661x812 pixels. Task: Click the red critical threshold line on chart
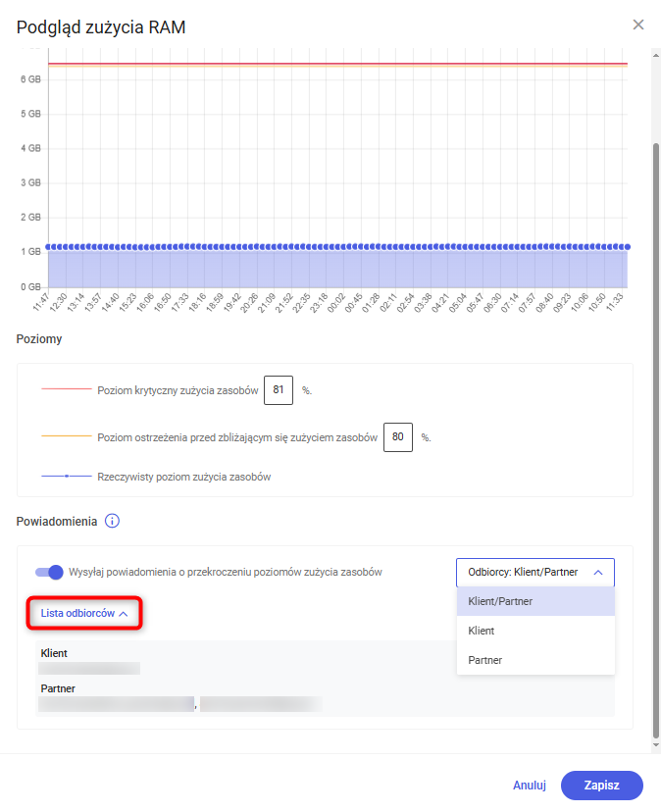point(337,64)
